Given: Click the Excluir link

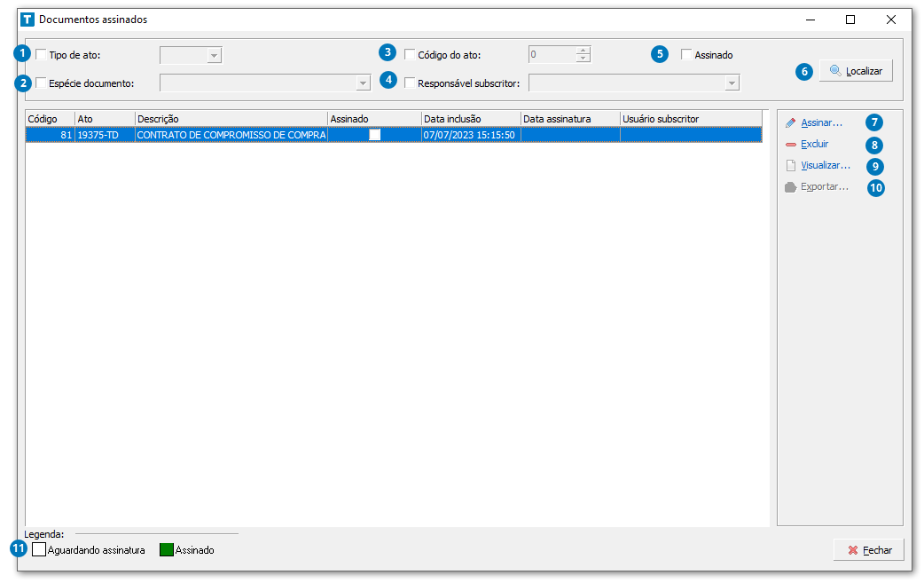Looking at the screenshot, I should click(814, 144).
